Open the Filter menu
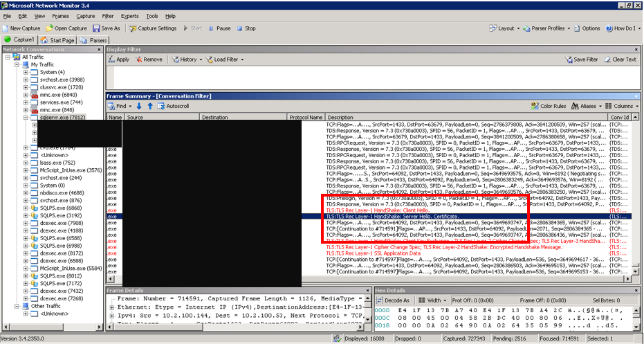 tap(108, 16)
